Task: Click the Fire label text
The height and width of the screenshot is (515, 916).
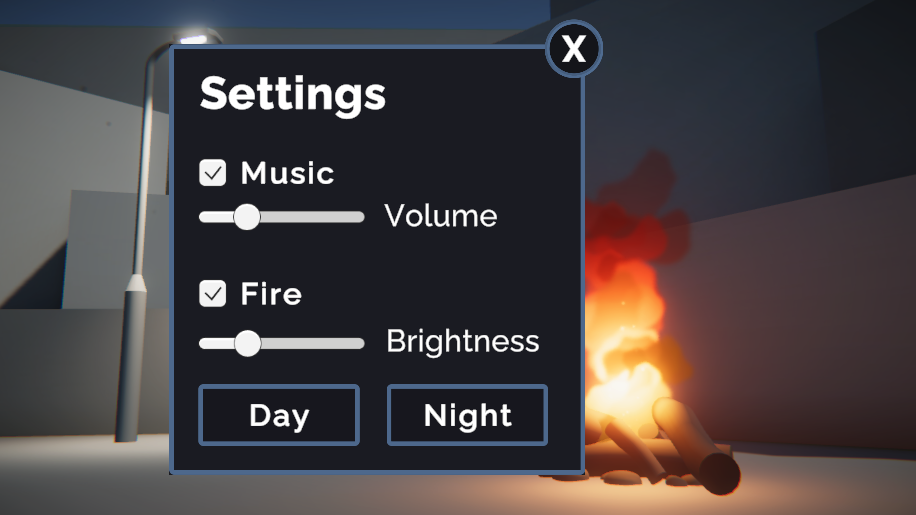Action: point(271,294)
